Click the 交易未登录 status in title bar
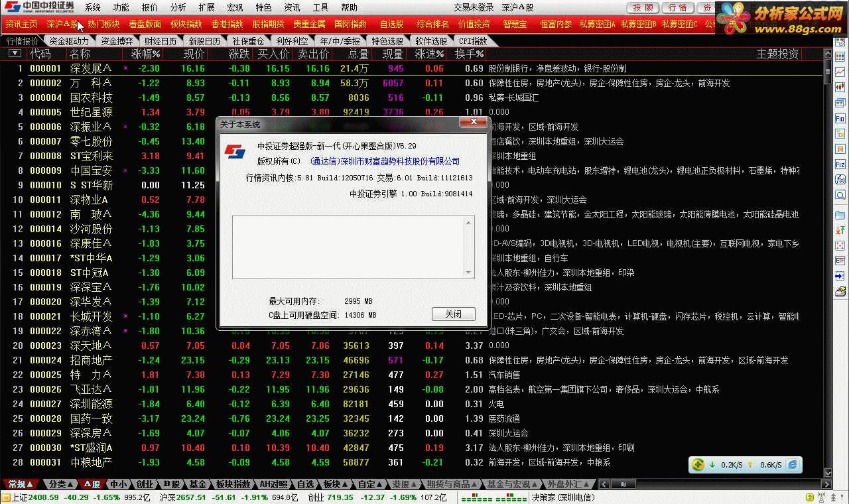Viewport: 849px width, 504px height. coord(474,8)
